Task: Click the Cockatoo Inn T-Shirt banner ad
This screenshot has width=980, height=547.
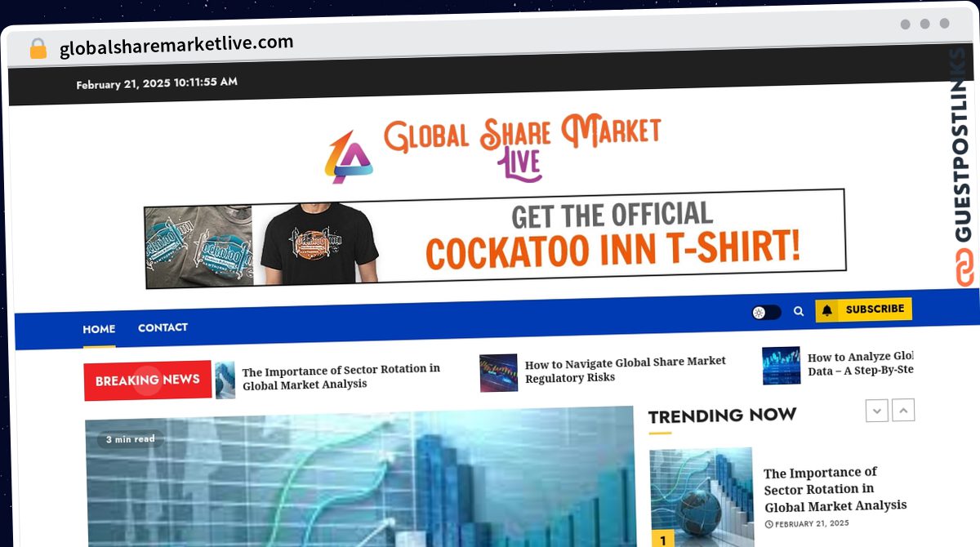Action: (x=496, y=238)
